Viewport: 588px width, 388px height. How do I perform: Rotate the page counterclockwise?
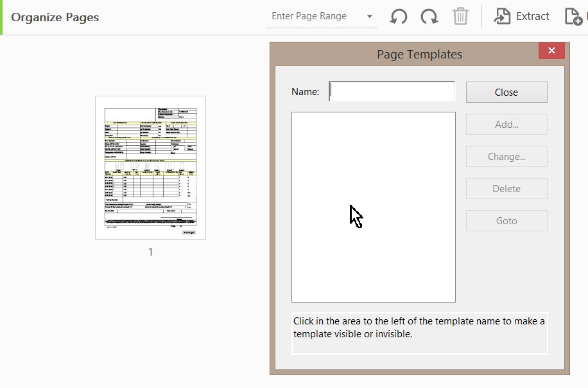pyautogui.click(x=398, y=16)
